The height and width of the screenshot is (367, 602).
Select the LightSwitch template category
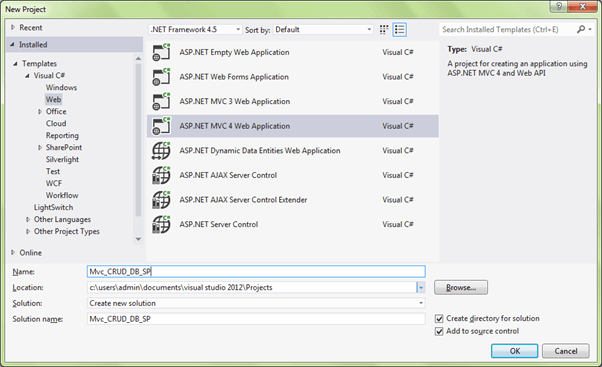point(53,207)
